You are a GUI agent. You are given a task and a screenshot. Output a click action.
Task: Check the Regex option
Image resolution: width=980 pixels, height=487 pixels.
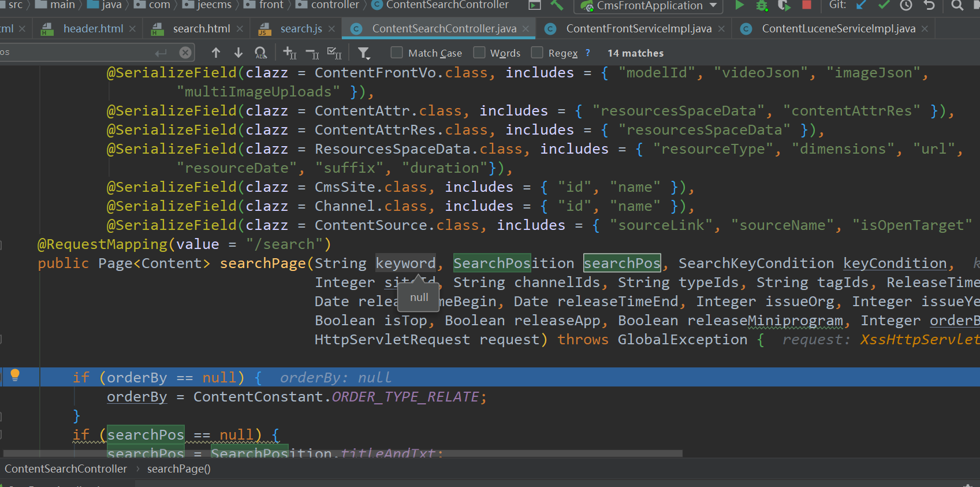[537, 53]
